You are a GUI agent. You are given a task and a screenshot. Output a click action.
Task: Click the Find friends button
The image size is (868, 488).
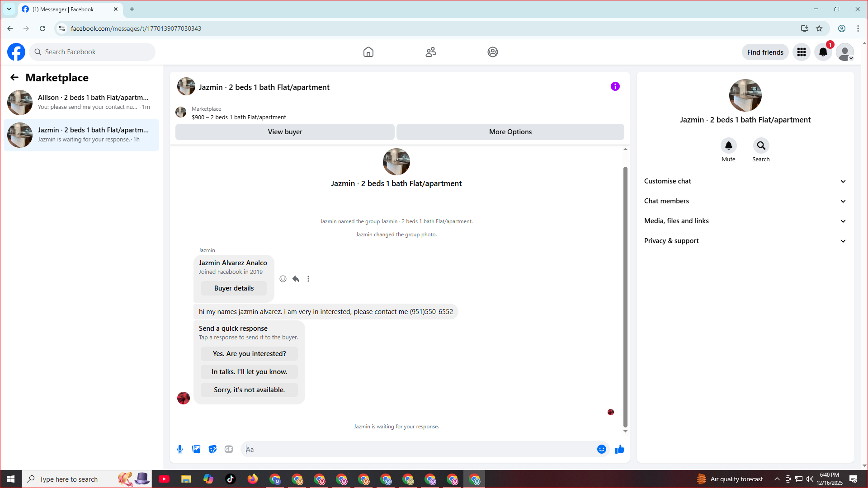pyautogui.click(x=765, y=52)
